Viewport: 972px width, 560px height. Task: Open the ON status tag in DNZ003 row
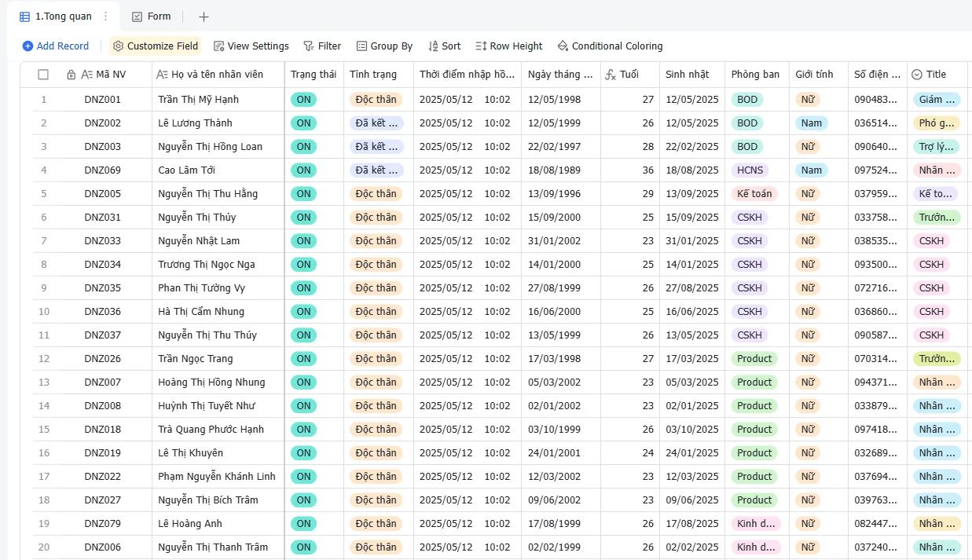tap(304, 147)
